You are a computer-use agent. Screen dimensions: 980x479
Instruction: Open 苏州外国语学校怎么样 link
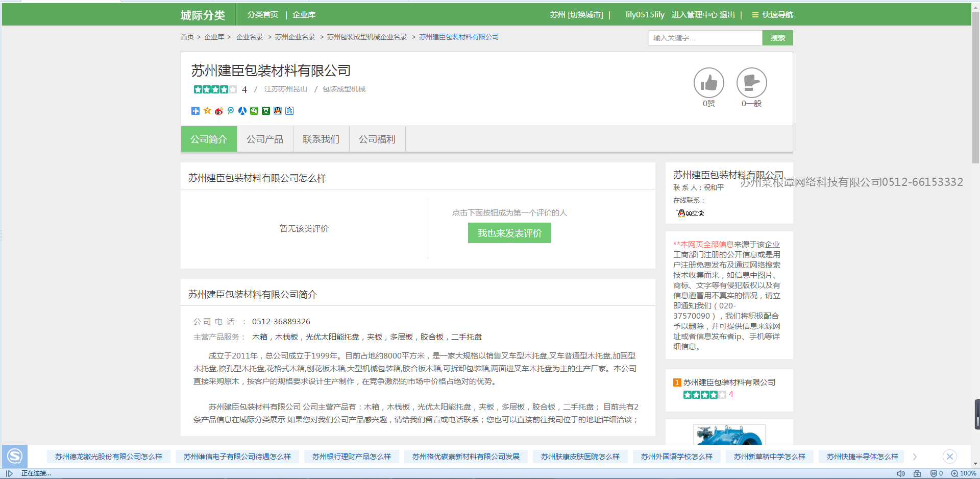(677, 457)
